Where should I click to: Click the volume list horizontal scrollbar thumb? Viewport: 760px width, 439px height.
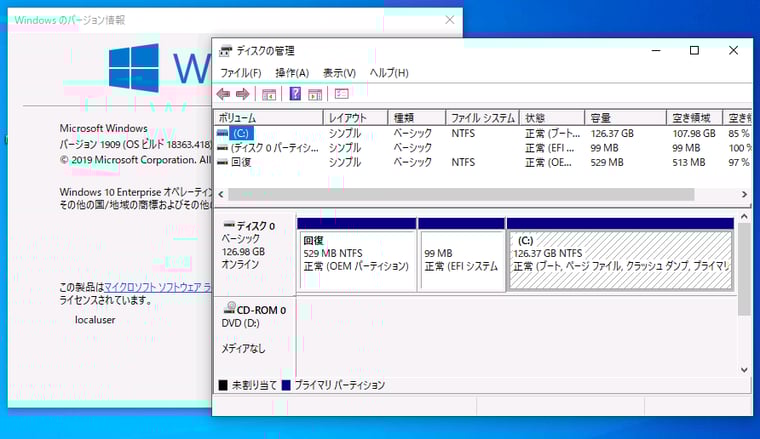pos(461,194)
